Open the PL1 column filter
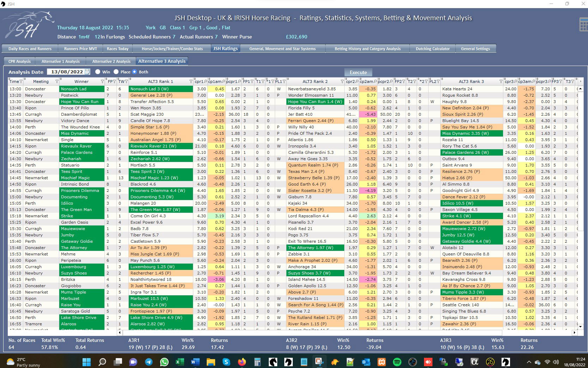Viewport: 588px width, 368px height. 284,82
